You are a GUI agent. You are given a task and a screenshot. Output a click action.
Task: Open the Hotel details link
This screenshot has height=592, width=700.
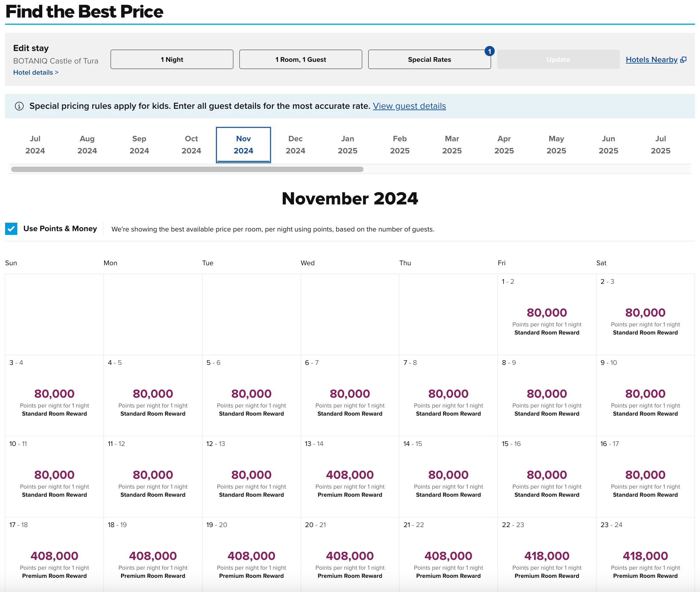36,72
